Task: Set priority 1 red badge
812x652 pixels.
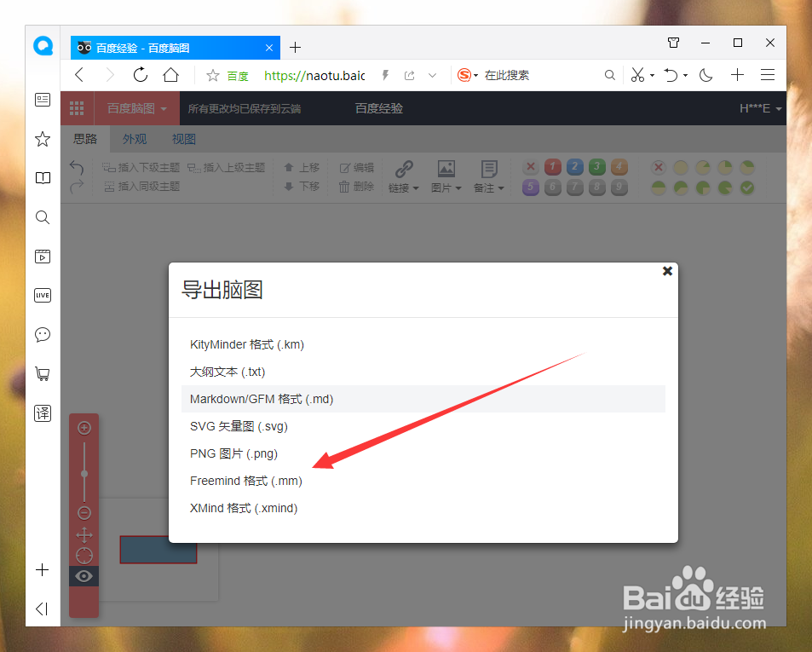Action: tap(553, 167)
